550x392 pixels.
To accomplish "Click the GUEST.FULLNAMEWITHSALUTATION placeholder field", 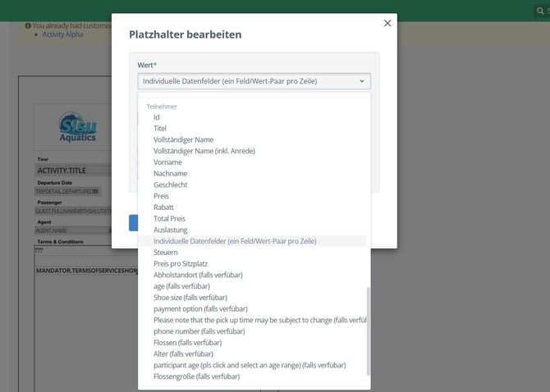I will coord(73,211).
